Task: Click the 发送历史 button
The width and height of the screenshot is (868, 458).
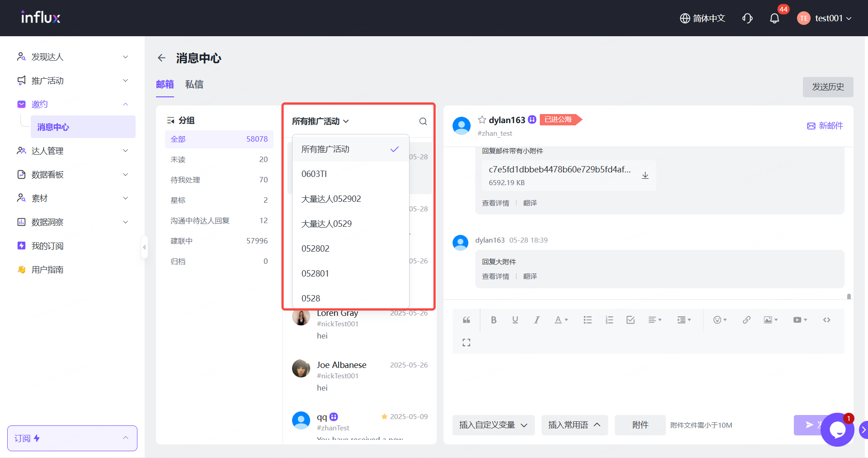Action: 828,87
